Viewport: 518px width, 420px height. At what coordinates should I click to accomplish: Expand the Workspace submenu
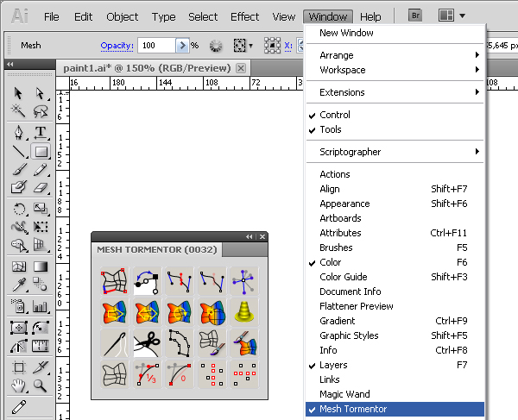click(x=395, y=70)
